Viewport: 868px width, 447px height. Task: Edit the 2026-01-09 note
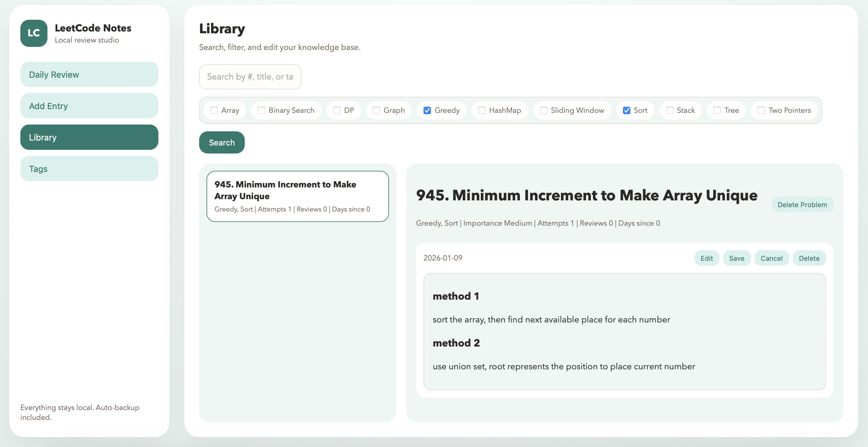(x=706, y=258)
